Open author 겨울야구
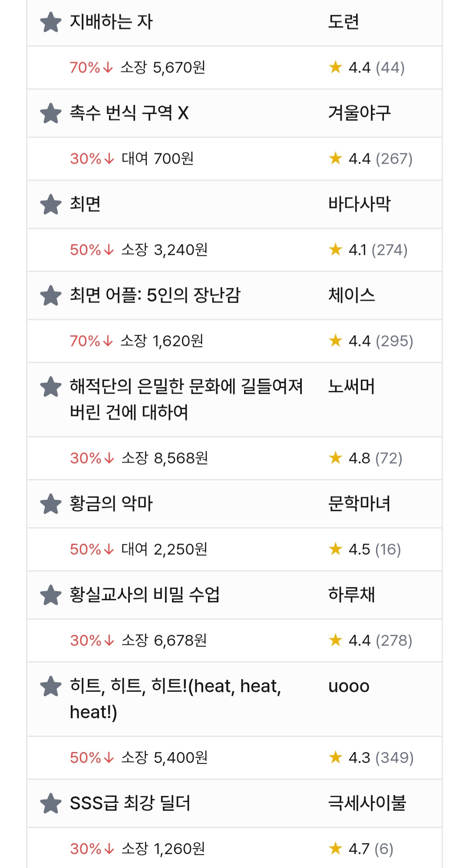Screen dimensions: 469x868 tap(359, 113)
